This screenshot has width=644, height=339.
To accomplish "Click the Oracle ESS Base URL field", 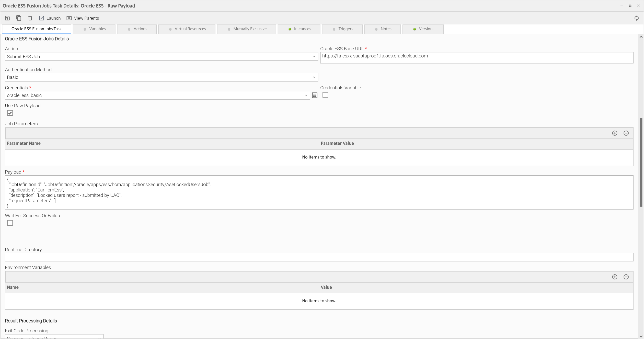I will [x=477, y=58].
